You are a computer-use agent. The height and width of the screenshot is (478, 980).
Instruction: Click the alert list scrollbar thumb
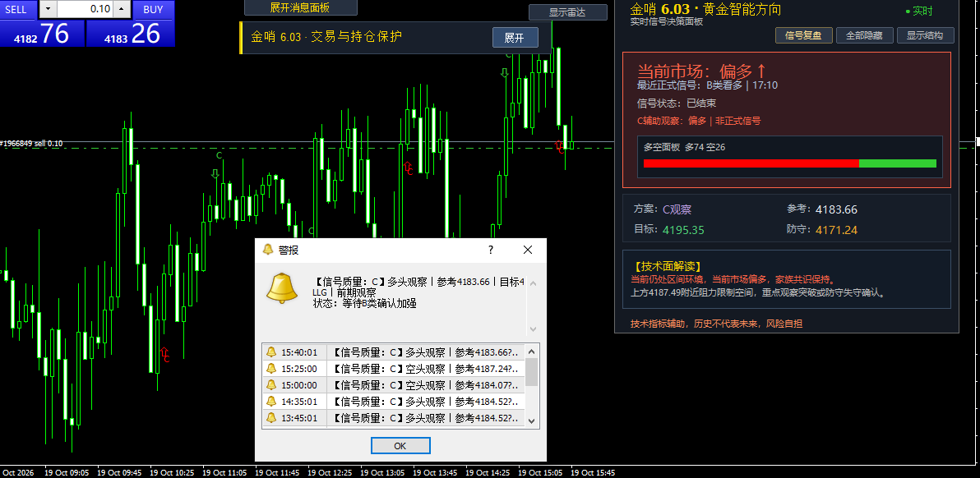532,372
